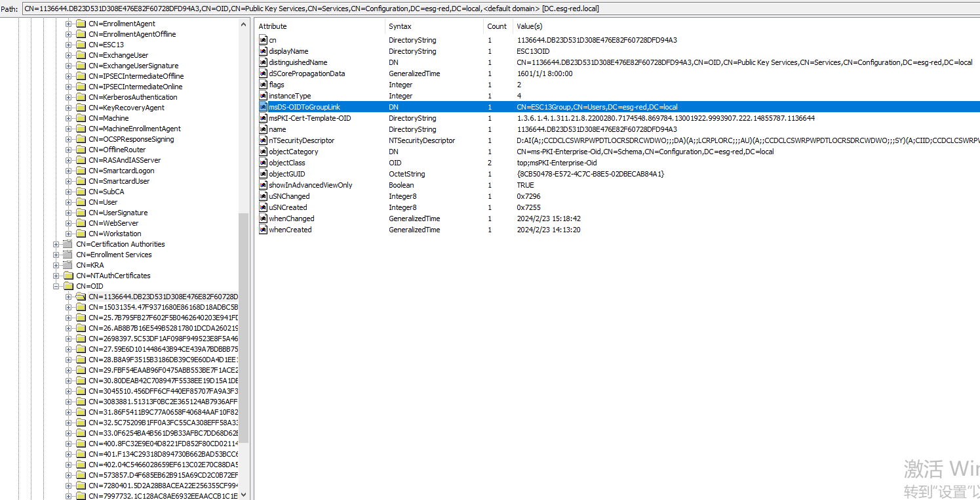Select CN=User tree item
The height and width of the screenshot is (500, 980).
pyautogui.click(x=103, y=202)
